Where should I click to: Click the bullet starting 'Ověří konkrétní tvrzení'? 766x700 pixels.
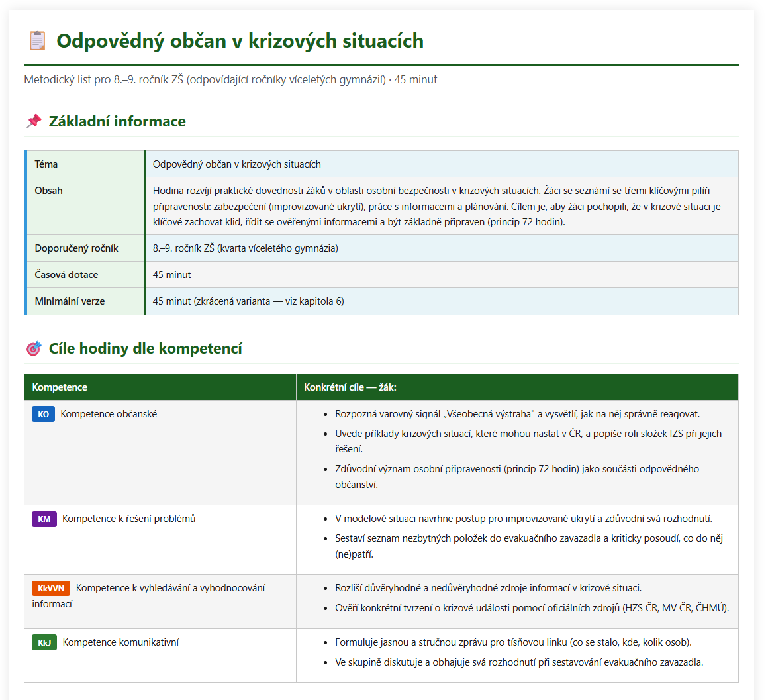point(532,608)
